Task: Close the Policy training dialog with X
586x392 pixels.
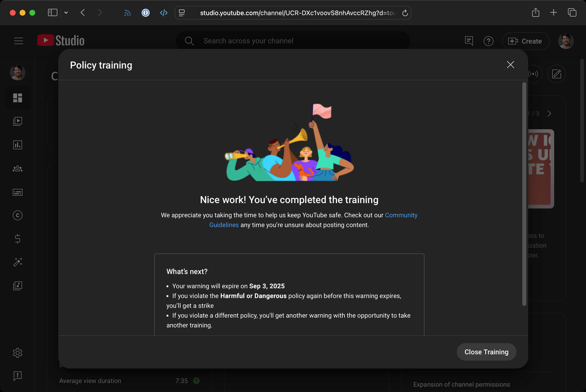Action: pos(510,65)
